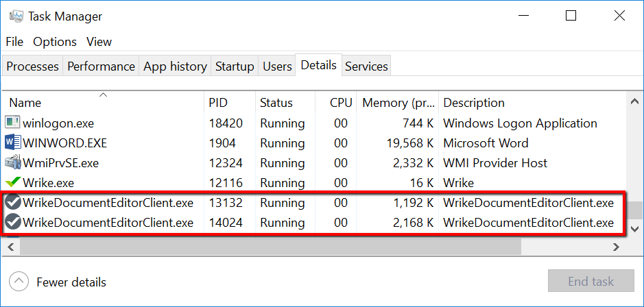Open the File menu
644x307 pixels.
coord(14,42)
